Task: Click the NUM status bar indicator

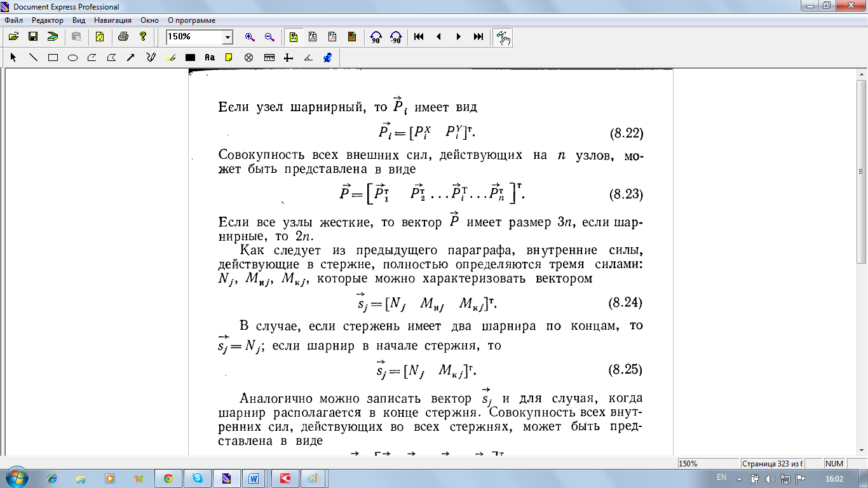Action: click(x=834, y=464)
